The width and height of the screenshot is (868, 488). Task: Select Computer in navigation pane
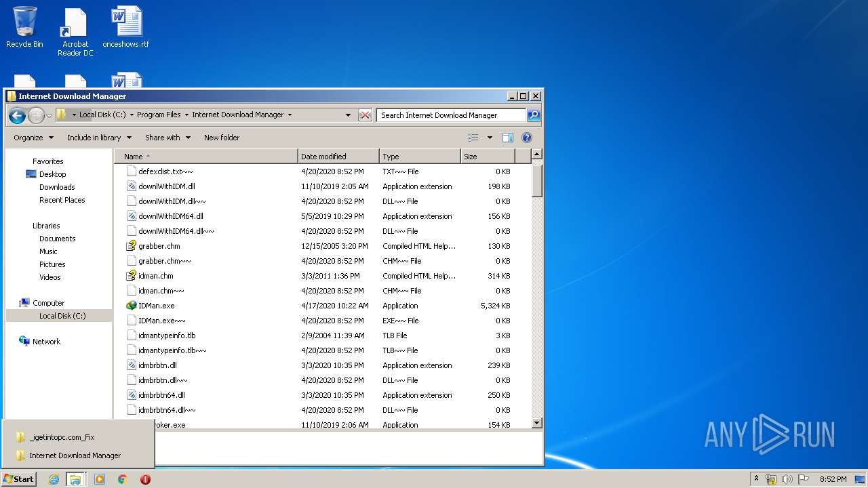point(48,303)
